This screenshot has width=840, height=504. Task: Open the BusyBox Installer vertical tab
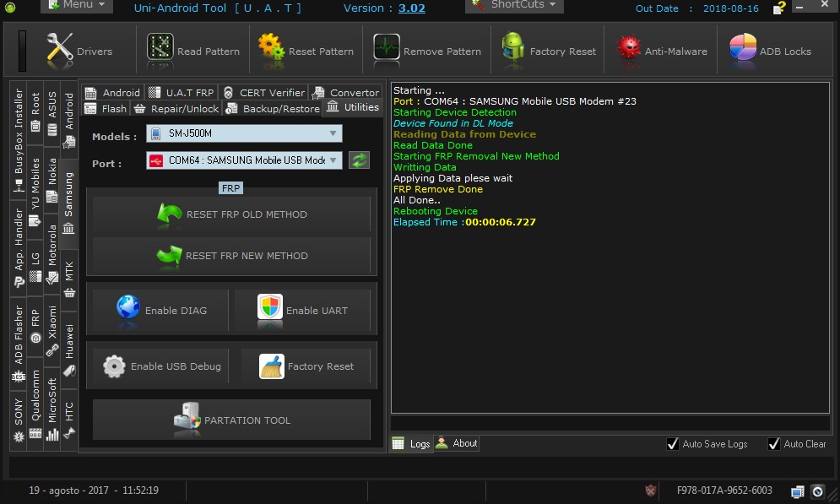(x=19, y=140)
